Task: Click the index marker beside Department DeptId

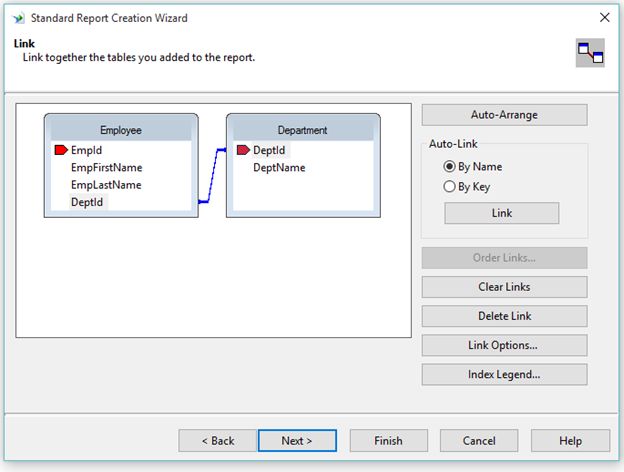Action: tap(243, 150)
